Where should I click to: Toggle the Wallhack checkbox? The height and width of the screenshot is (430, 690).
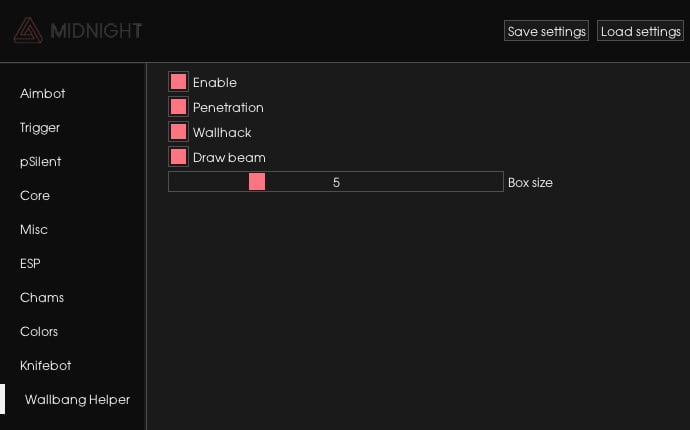coord(179,132)
